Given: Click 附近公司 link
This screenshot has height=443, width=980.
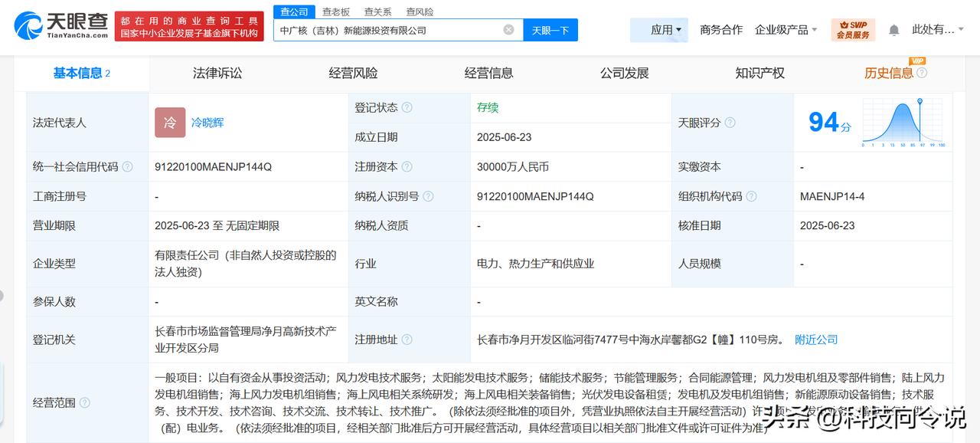Looking at the screenshot, I should tap(816, 340).
